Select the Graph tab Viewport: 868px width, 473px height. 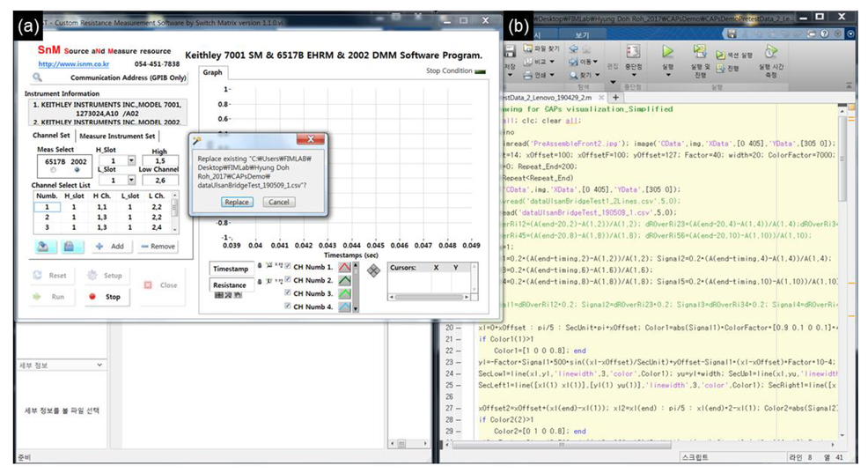click(x=212, y=72)
